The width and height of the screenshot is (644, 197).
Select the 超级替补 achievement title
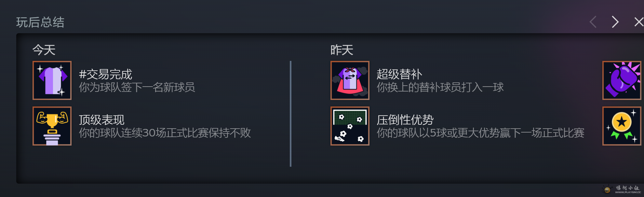point(399,74)
